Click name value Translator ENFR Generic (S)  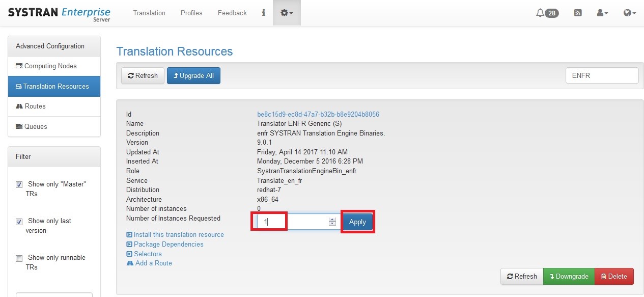[299, 123]
